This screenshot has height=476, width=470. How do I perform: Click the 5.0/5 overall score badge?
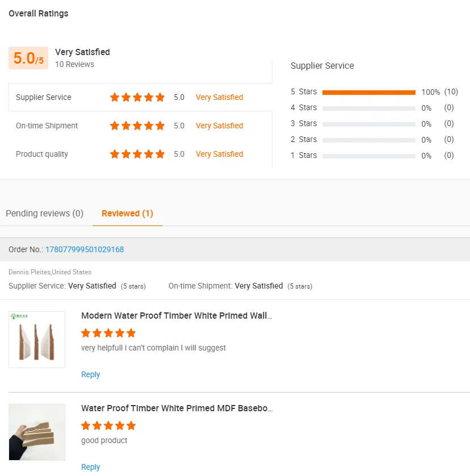click(28, 58)
